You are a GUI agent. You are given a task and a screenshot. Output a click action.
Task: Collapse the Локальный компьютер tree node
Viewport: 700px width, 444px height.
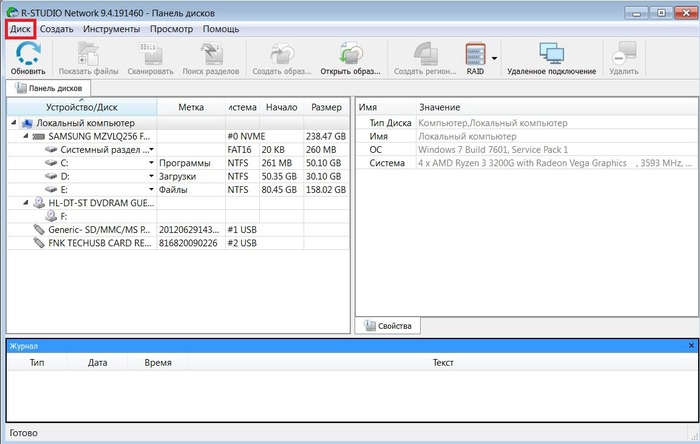[14, 123]
